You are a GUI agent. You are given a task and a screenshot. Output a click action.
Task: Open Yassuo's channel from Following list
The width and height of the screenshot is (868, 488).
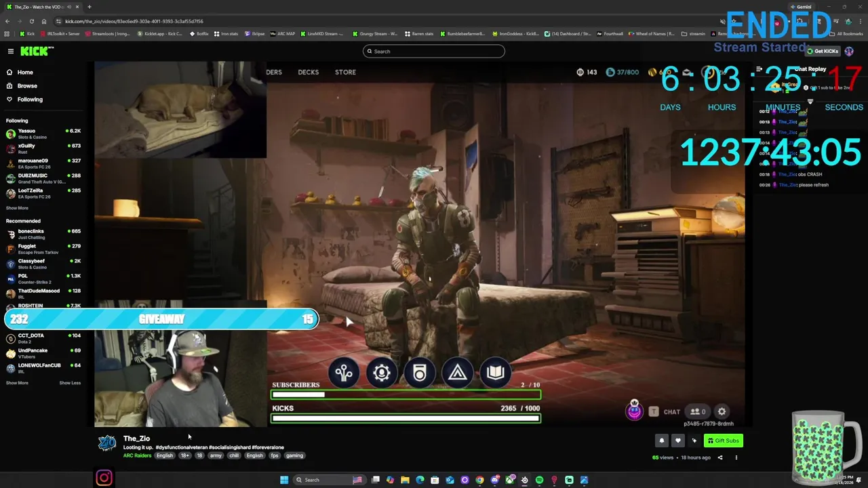coord(43,134)
